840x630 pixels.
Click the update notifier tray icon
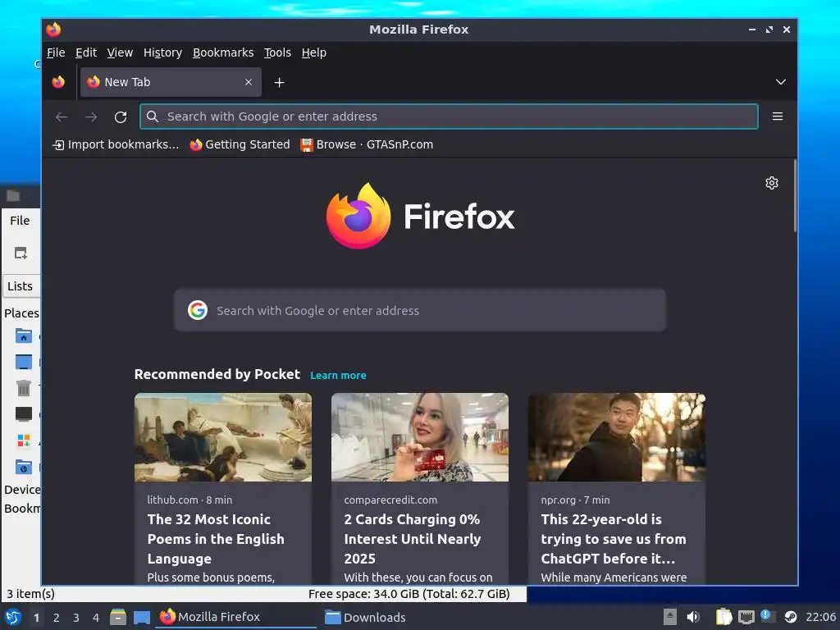tap(768, 617)
